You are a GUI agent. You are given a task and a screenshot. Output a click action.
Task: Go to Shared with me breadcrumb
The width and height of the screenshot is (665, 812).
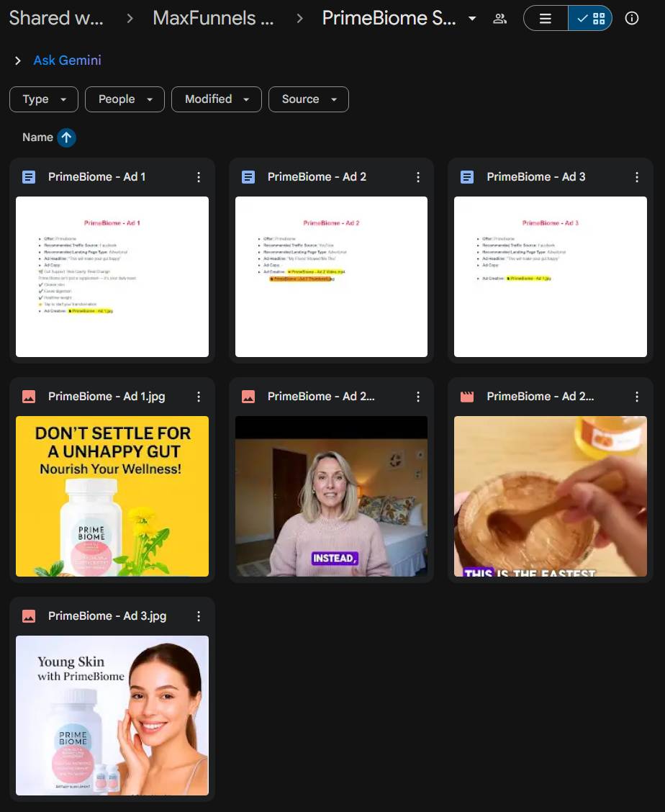pyautogui.click(x=56, y=19)
